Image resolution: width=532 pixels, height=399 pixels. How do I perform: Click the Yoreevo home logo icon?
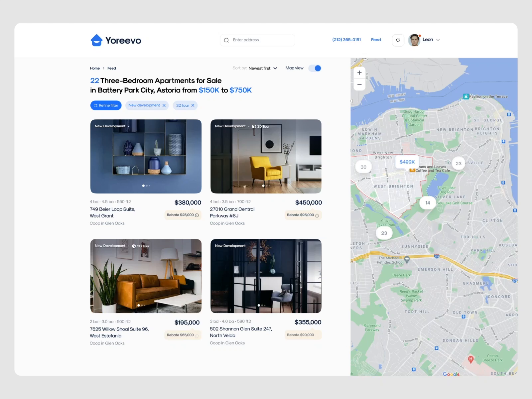pos(96,40)
